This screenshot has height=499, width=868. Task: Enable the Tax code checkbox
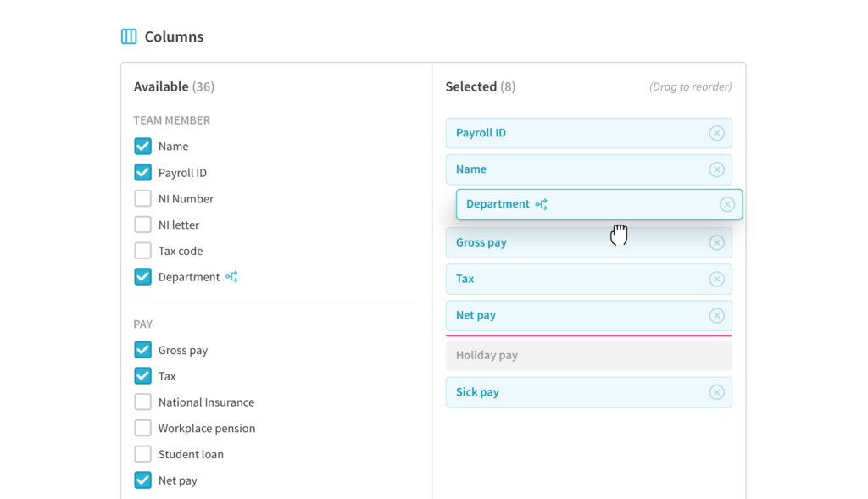point(142,251)
